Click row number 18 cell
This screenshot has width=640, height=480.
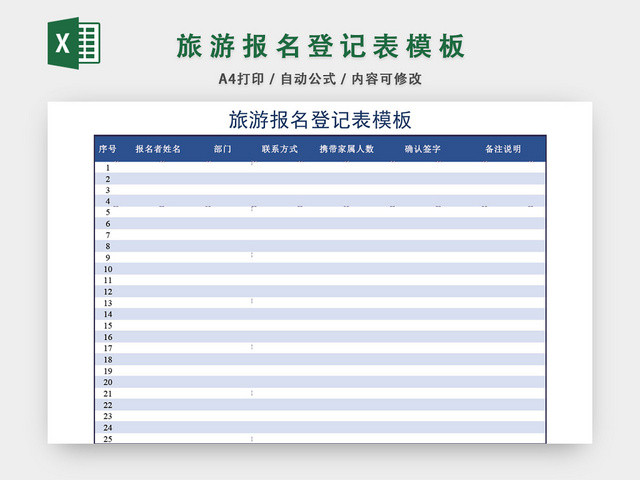point(108,360)
